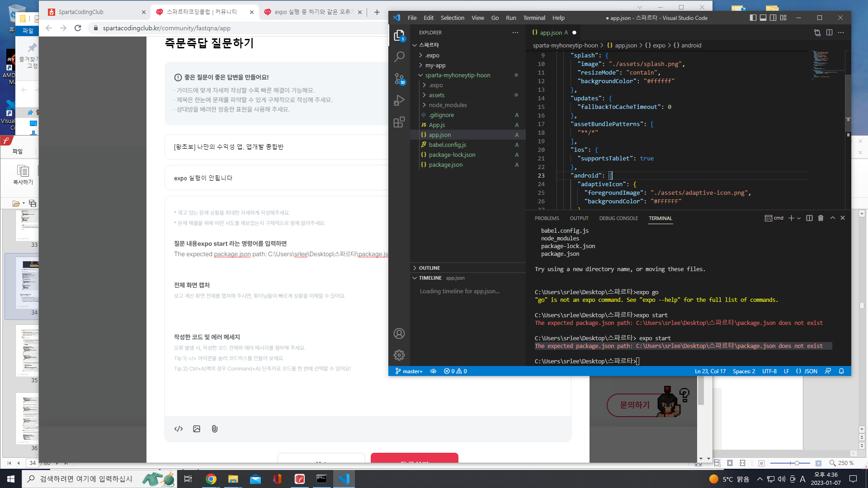This screenshot has height=488, width=868.
Task: Open editor More Actions ellipsis
Action: coord(841,33)
